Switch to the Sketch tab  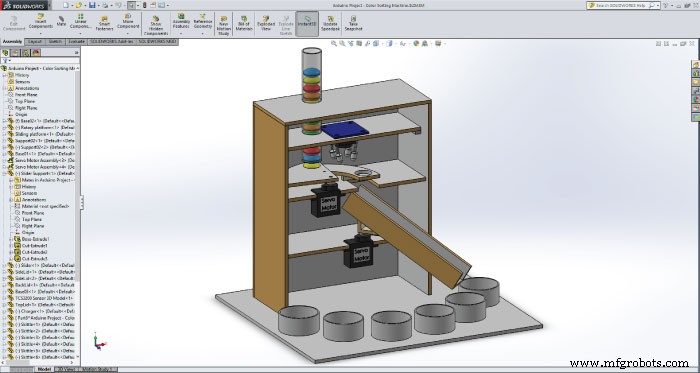coord(55,41)
